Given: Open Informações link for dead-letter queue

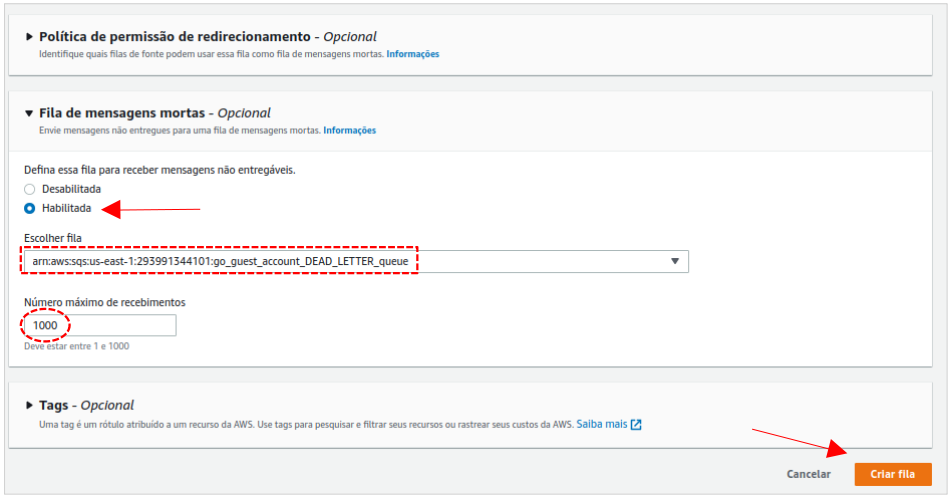Looking at the screenshot, I should [349, 131].
